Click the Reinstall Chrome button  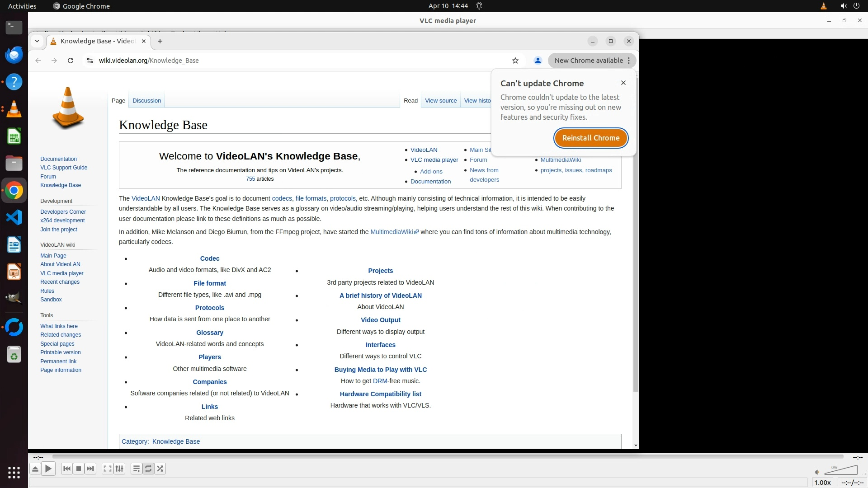tap(590, 138)
